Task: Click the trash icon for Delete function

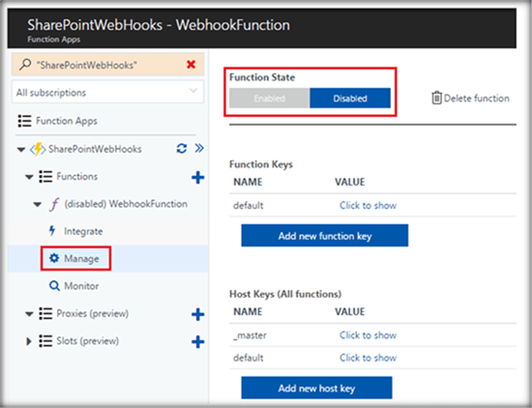Action: [436, 98]
